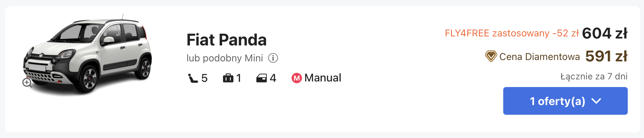Click the 'lub podobny Mini' text
The width and height of the screenshot is (644, 138).
(x=225, y=58)
